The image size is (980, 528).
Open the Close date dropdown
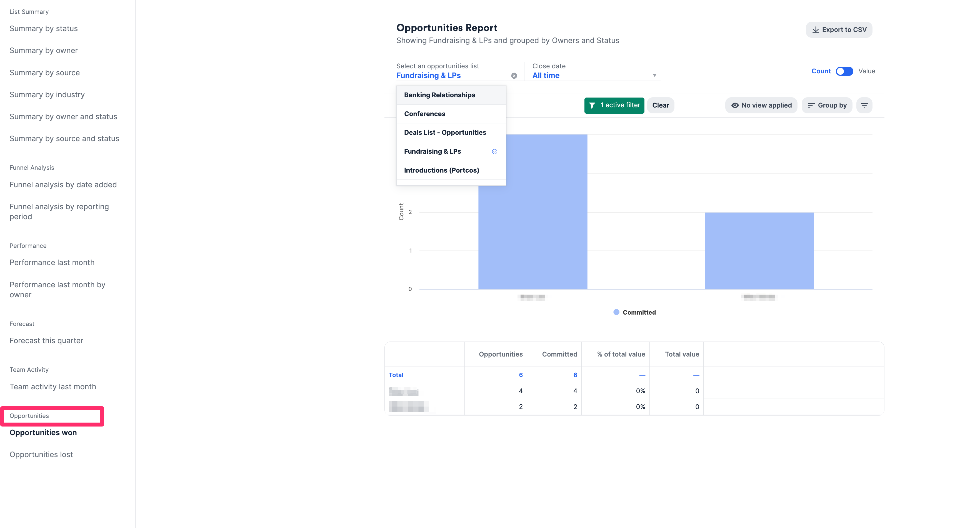[x=594, y=75]
